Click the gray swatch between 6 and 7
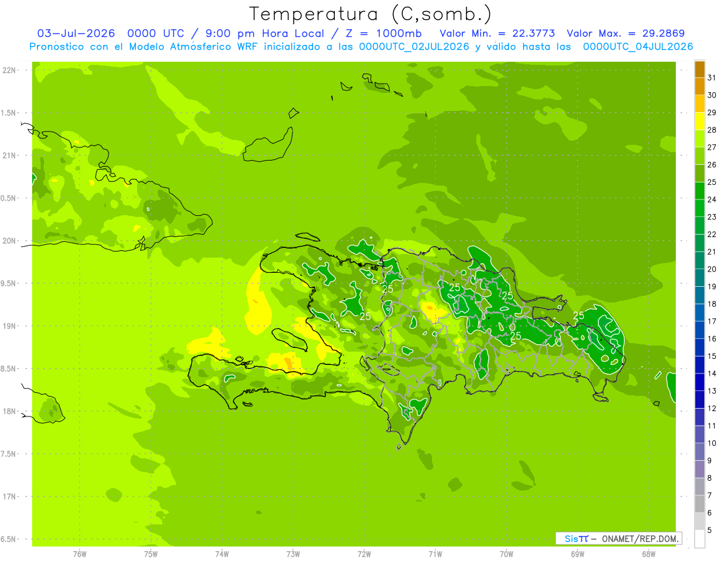The image size is (728, 562). (699, 504)
